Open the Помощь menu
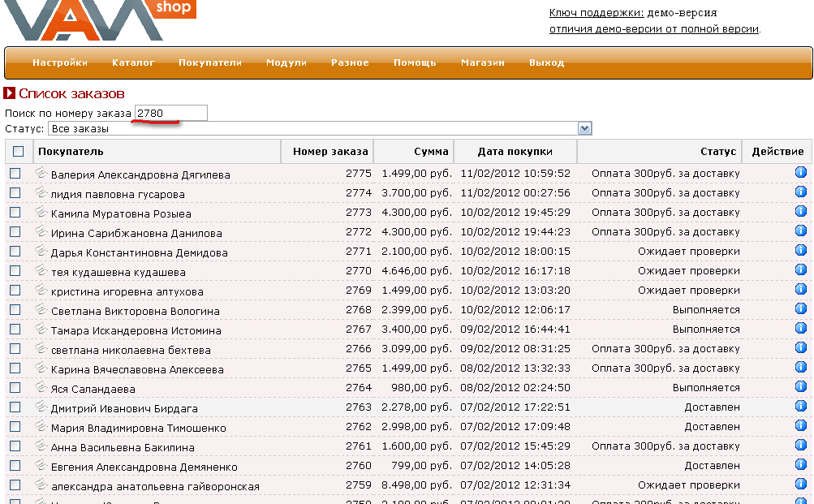Viewport: 814px width, 504px height. pyautogui.click(x=415, y=62)
